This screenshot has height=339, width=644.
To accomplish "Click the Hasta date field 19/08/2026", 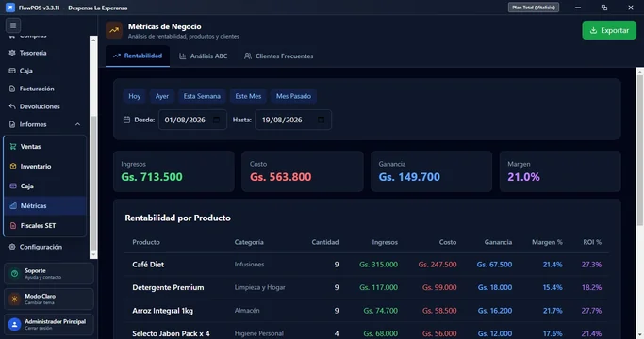I will tap(293, 120).
